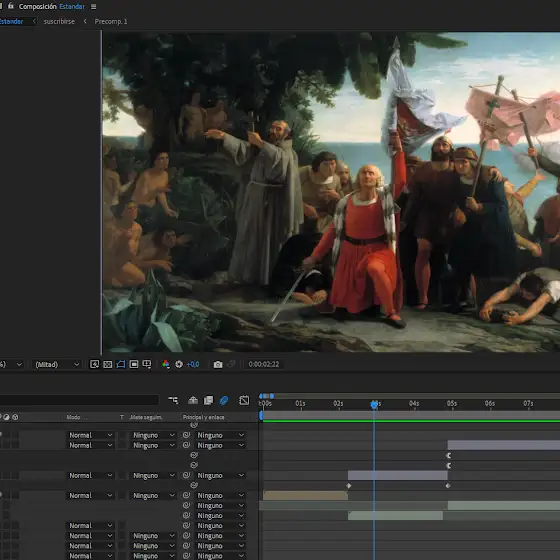Open the composition mini-flowchart icon

[173, 400]
